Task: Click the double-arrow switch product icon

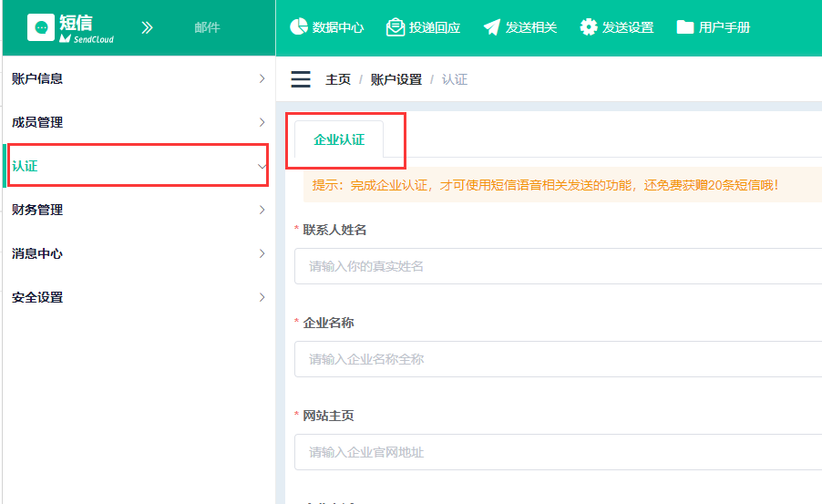Action: [x=148, y=27]
